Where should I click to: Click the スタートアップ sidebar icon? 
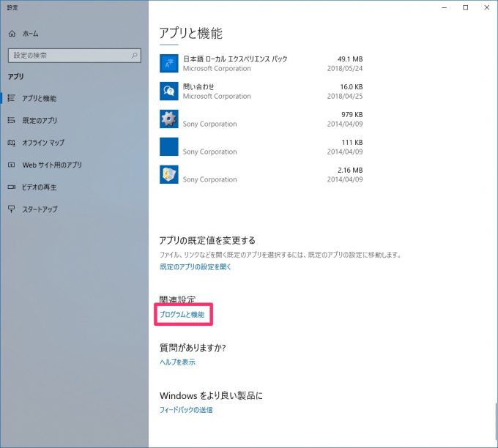tap(11, 209)
